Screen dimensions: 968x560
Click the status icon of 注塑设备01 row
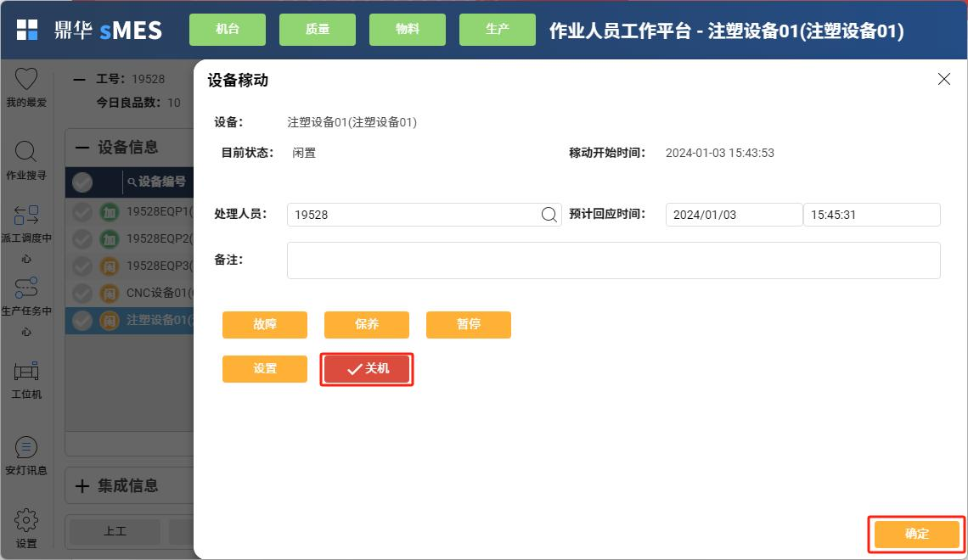(x=110, y=321)
